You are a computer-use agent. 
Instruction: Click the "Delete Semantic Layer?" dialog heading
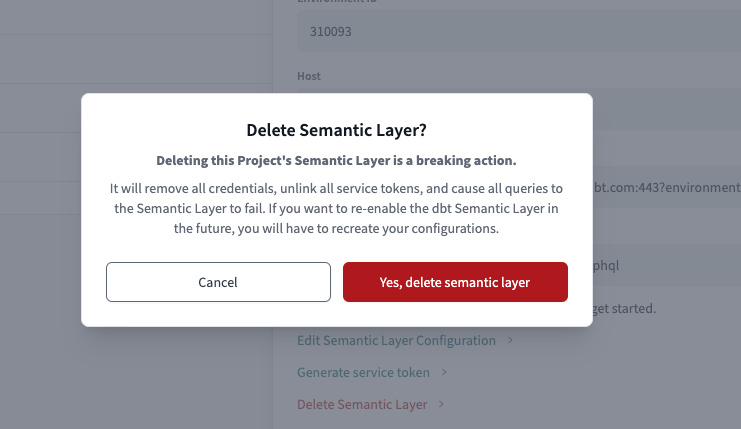pos(336,129)
